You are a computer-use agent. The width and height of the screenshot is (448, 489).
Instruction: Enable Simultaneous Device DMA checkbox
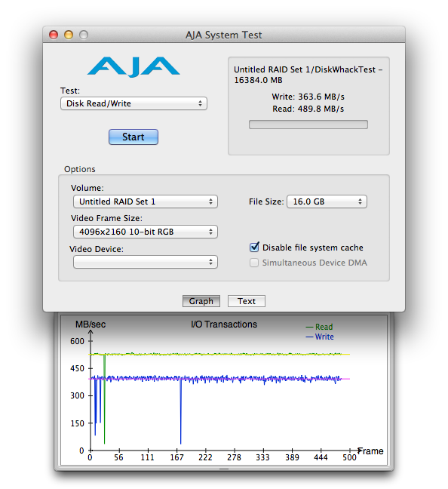pyautogui.click(x=254, y=263)
